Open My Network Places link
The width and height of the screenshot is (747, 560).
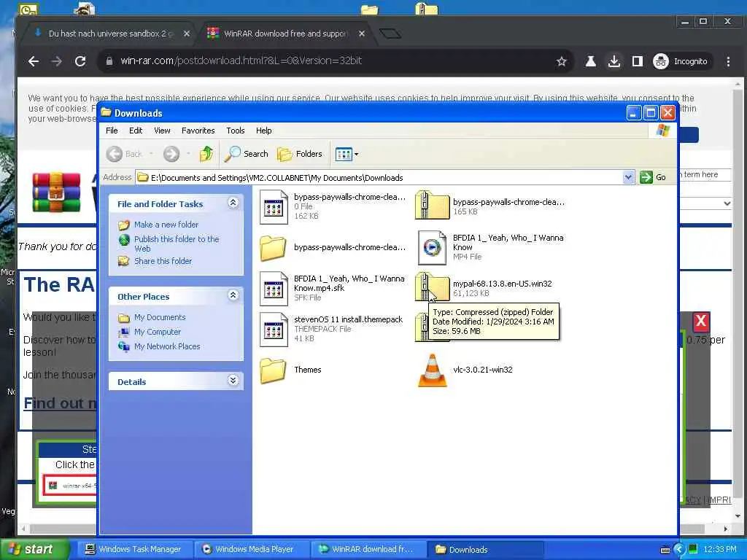[167, 346]
